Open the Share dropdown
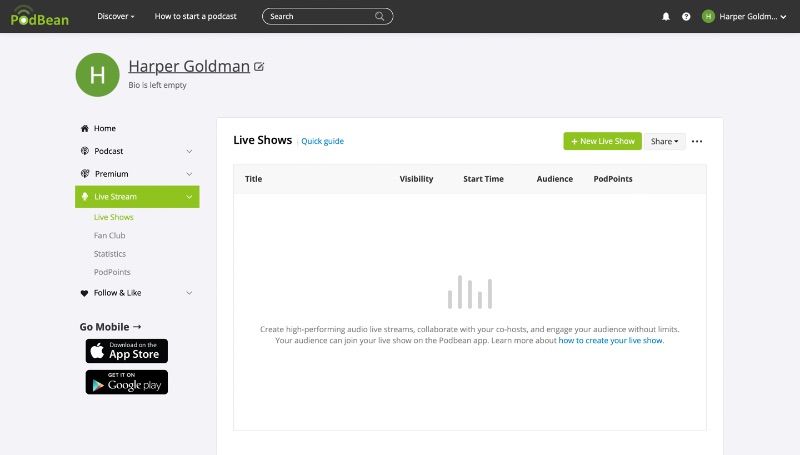 [x=664, y=141]
